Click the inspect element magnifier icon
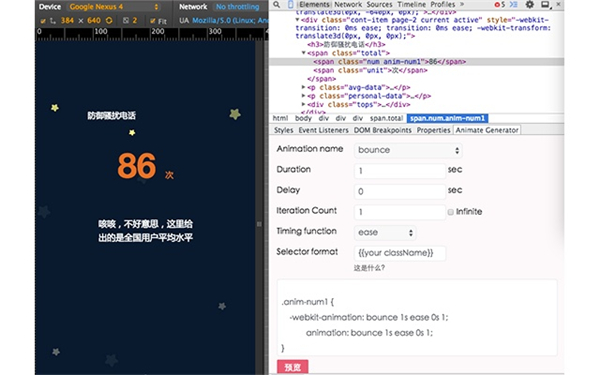 276,5
